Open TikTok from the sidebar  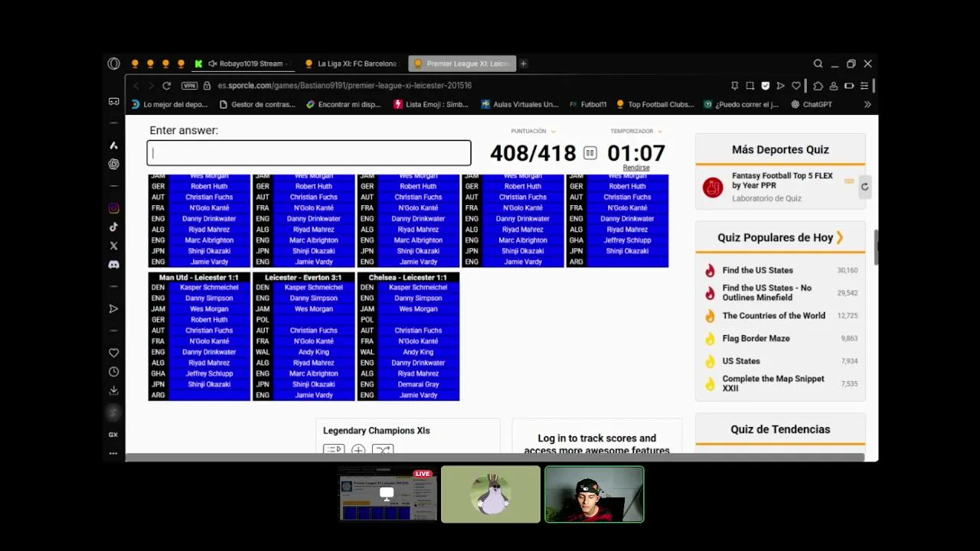pos(113,227)
